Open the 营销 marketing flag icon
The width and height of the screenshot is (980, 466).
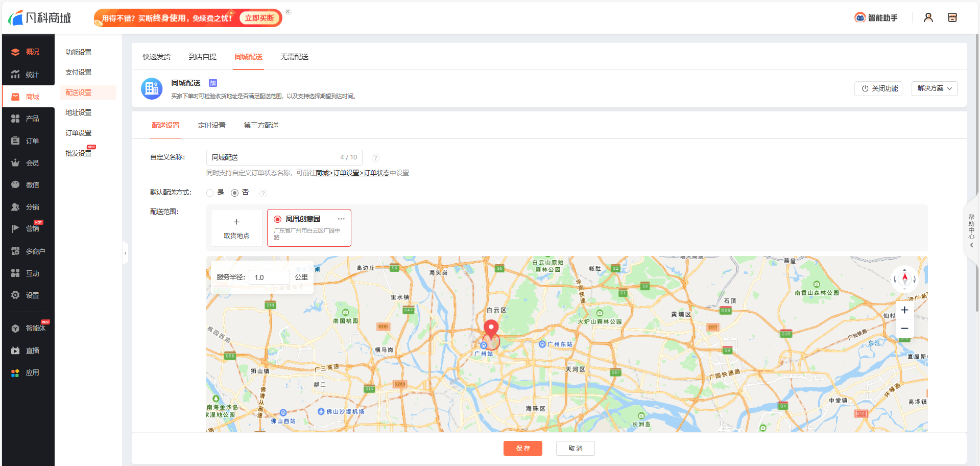[x=15, y=229]
